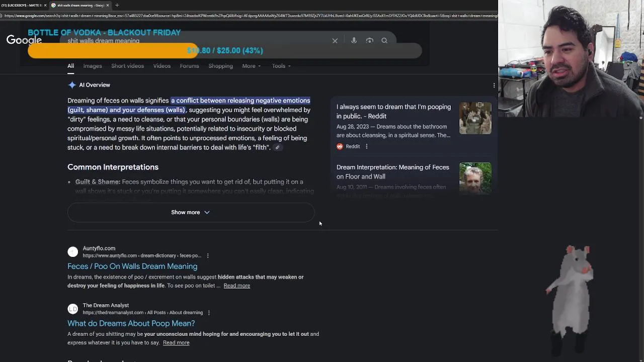Switch to Forums results

pyautogui.click(x=190, y=66)
